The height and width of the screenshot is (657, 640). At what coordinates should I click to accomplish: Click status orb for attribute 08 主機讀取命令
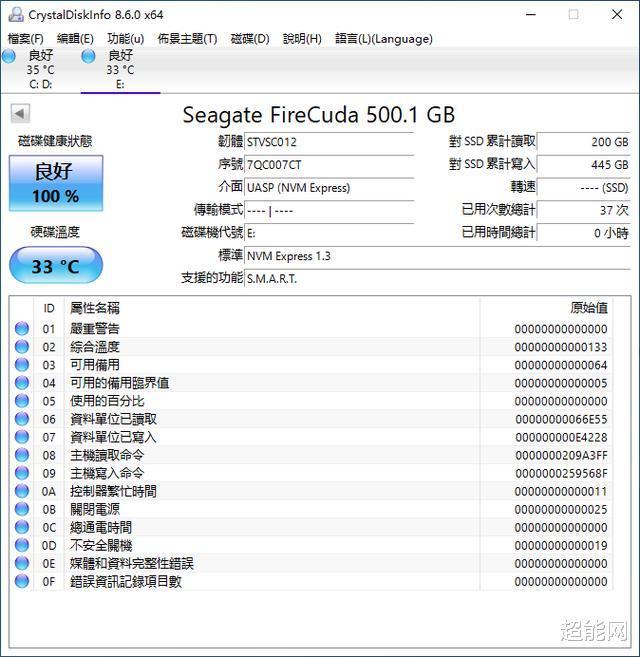[x=22, y=455]
